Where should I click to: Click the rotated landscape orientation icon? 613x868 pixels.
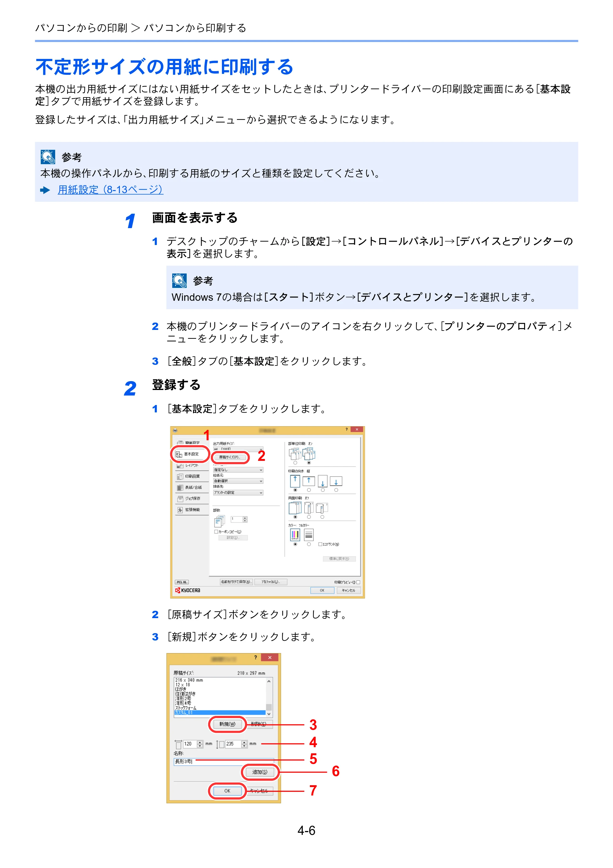[336, 481]
